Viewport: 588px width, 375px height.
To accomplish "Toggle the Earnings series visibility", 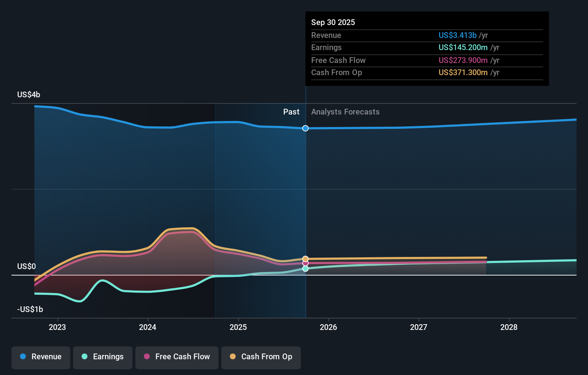I will pyautogui.click(x=103, y=357).
